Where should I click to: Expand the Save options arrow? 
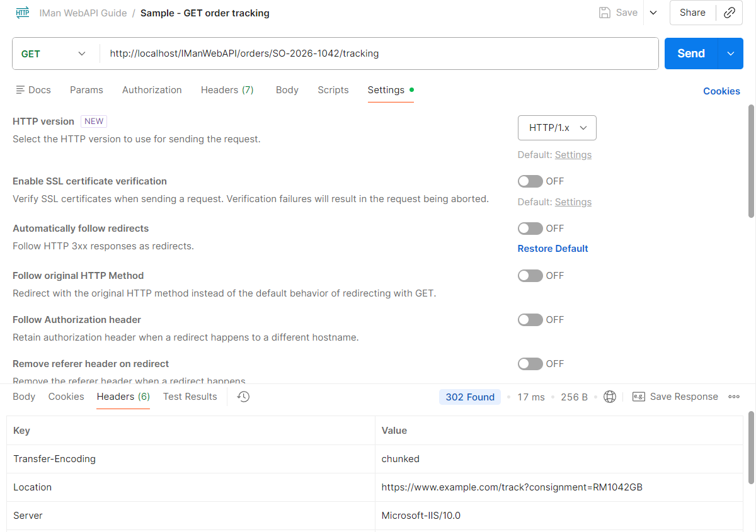click(x=653, y=13)
